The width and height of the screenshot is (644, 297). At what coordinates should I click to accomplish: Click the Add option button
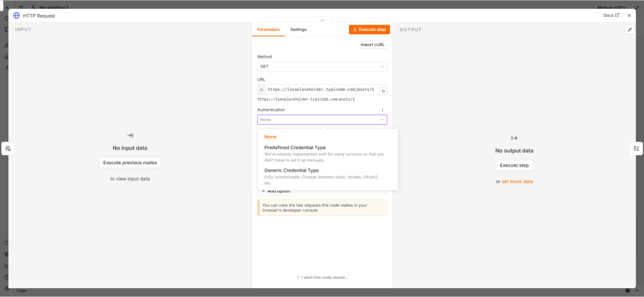275,191
